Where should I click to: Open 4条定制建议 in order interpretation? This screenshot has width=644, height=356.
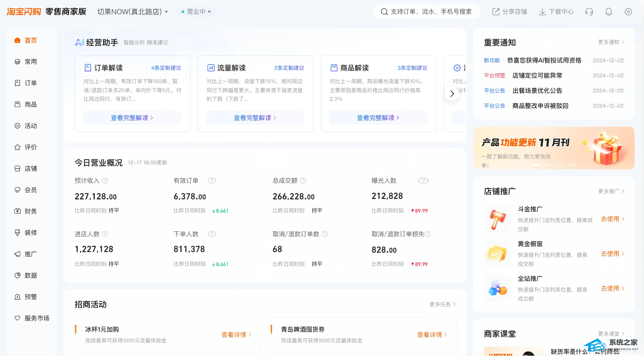click(x=166, y=68)
